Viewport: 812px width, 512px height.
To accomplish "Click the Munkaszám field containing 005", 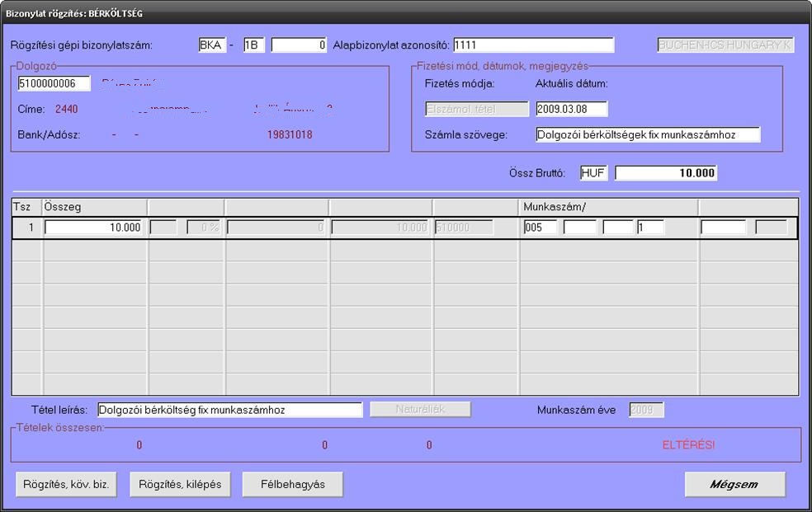I will pos(540,228).
